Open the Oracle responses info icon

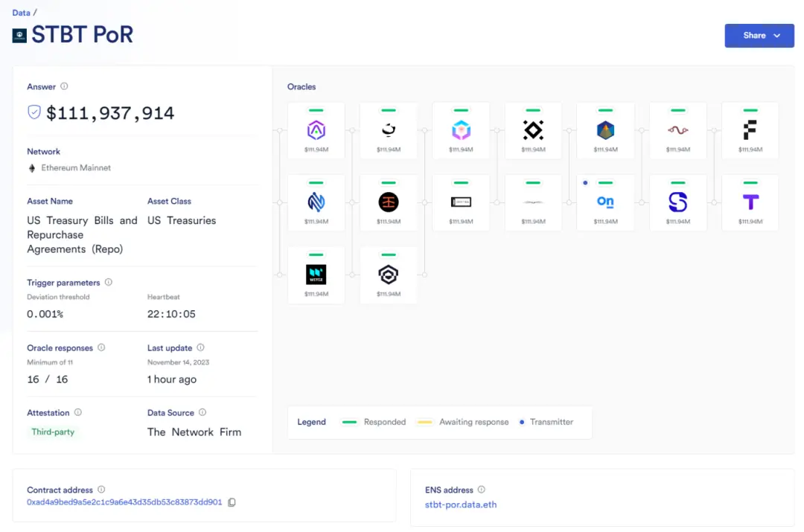tap(101, 347)
